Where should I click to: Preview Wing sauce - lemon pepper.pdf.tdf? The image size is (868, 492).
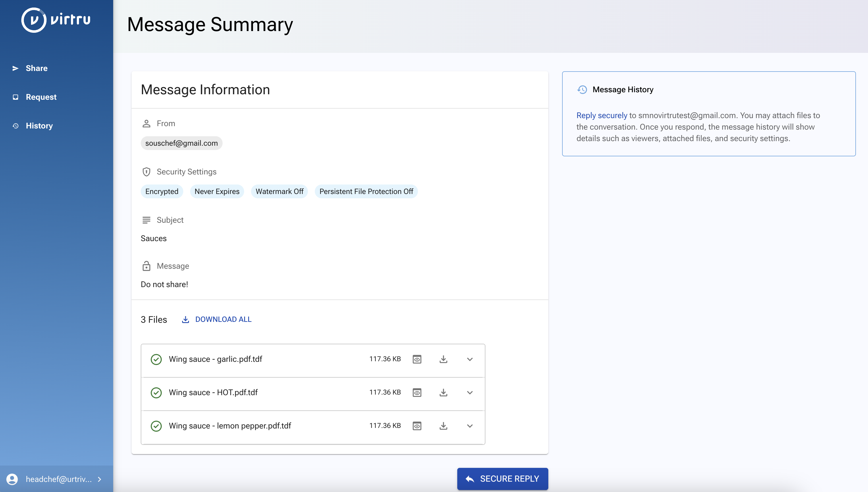pyautogui.click(x=417, y=426)
